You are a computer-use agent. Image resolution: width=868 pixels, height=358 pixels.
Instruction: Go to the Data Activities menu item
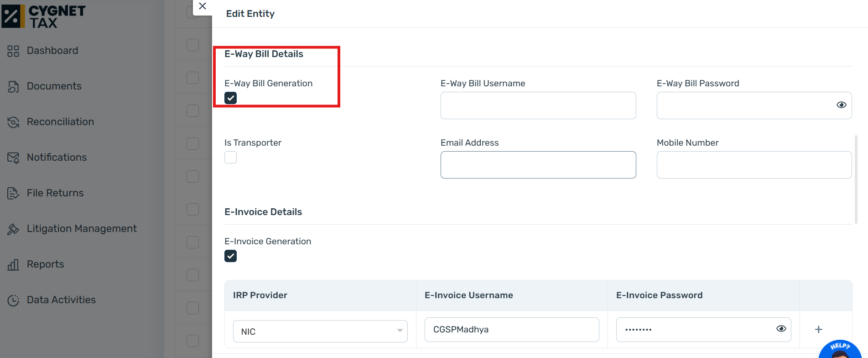click(61, 300)
